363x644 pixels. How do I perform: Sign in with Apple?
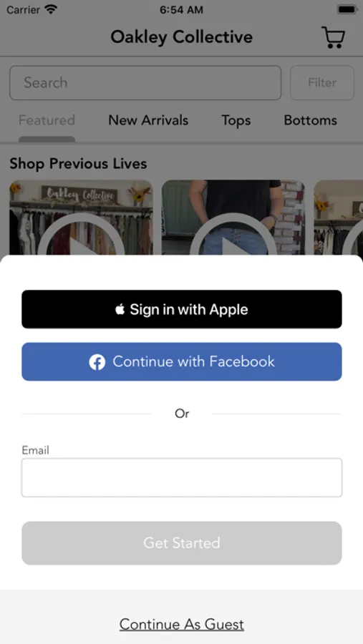(x=182, y=309)
